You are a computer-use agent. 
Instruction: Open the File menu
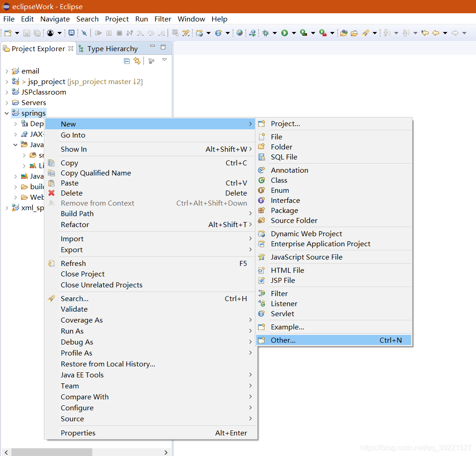click(x=9, y=19)
